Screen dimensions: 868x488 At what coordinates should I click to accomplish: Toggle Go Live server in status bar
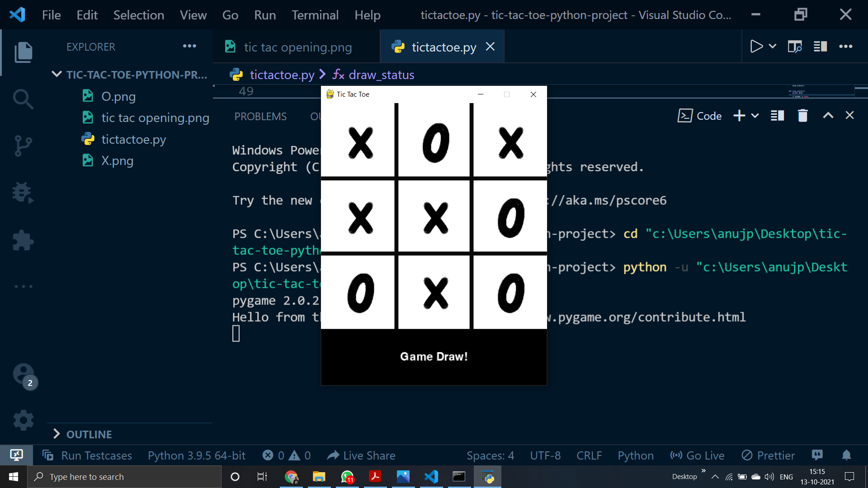697,455
